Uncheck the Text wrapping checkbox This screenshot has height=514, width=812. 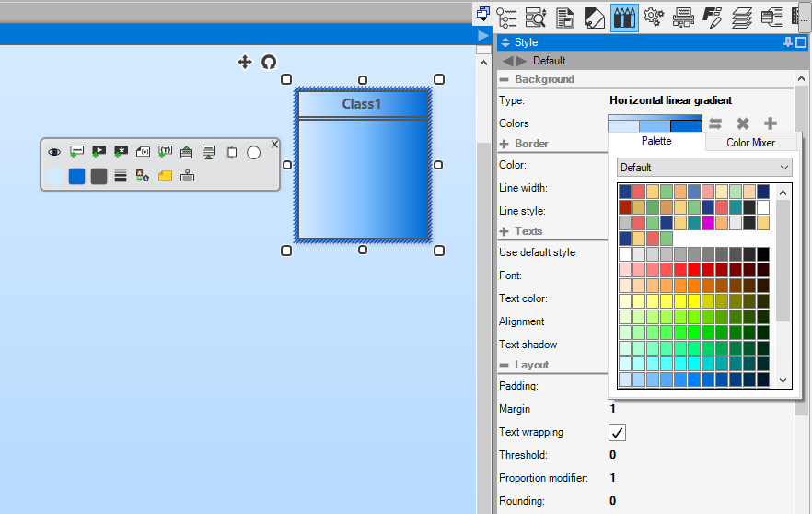(617, 432)
